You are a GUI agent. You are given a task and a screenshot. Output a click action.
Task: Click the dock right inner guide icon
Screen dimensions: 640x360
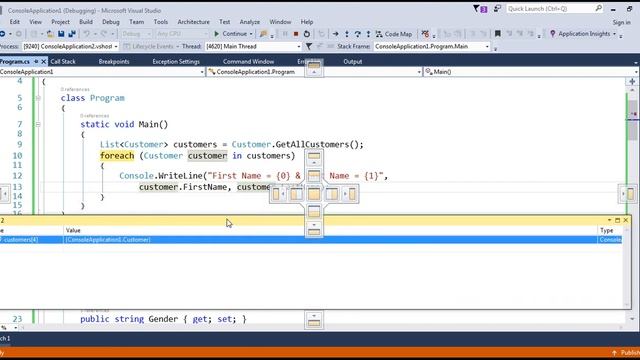332,194
